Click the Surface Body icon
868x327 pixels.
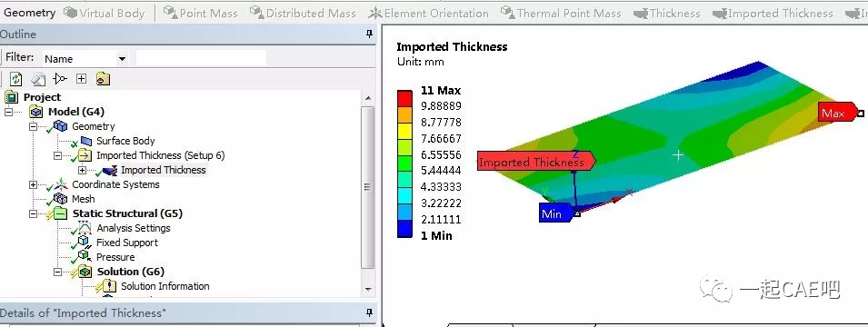85,141
